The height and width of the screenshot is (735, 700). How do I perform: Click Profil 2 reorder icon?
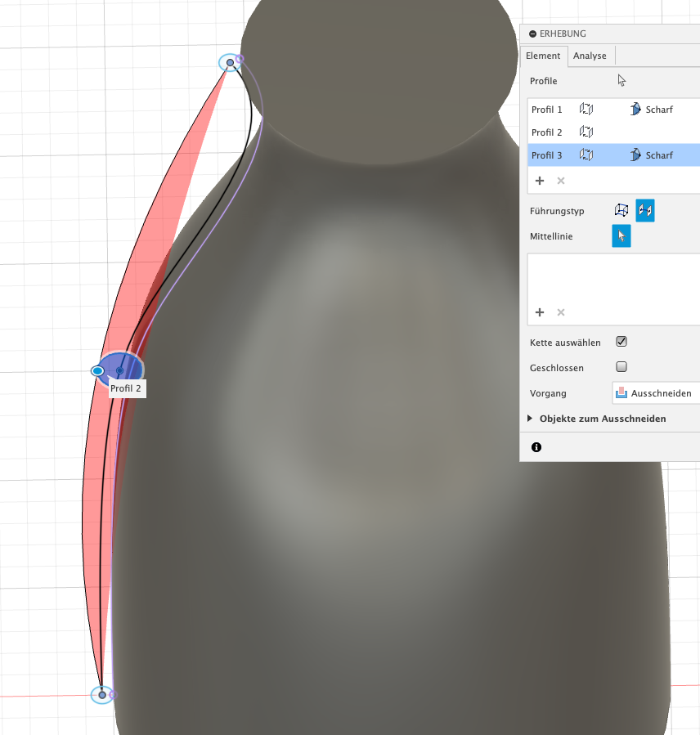tap(586, 132)
